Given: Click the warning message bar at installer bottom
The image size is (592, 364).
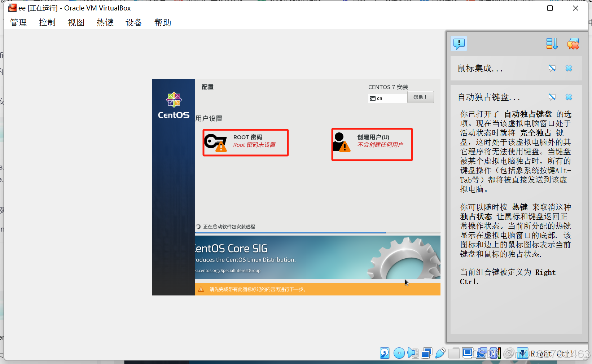Looking at the screenshot, I should tap(317, 289).
